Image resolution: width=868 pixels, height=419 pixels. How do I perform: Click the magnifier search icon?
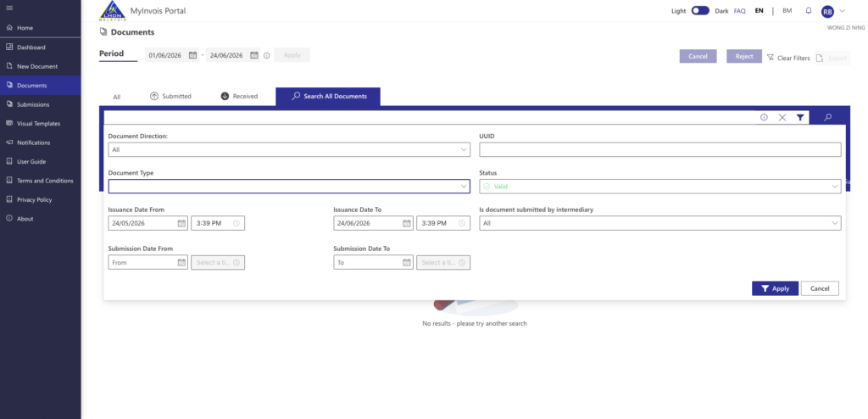pyautogui.click(x=827, y=118)
